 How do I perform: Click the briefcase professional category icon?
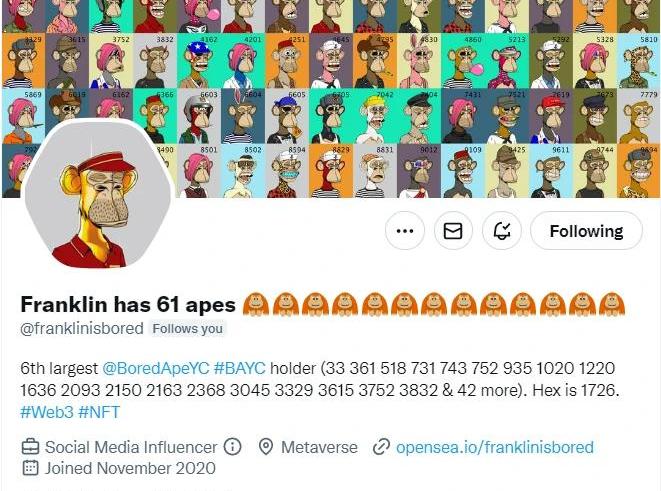click(x=30, y=447)
